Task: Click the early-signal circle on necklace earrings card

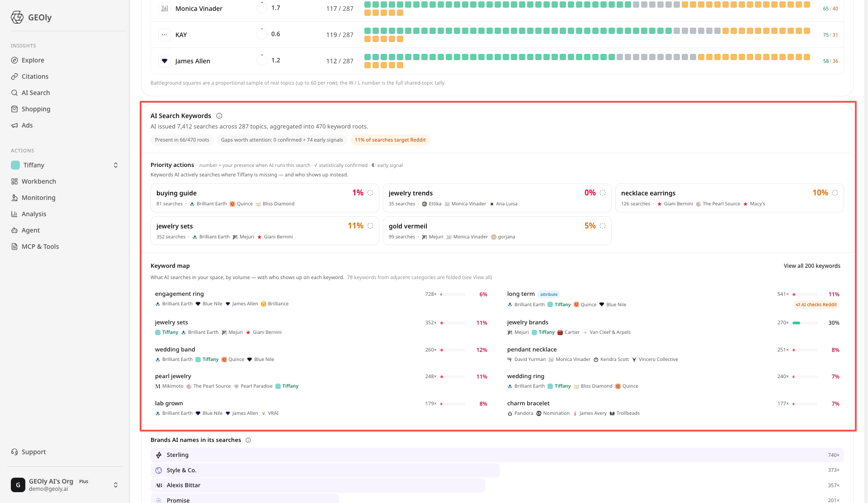Action: pyautogui.click(x=835, y=193)
